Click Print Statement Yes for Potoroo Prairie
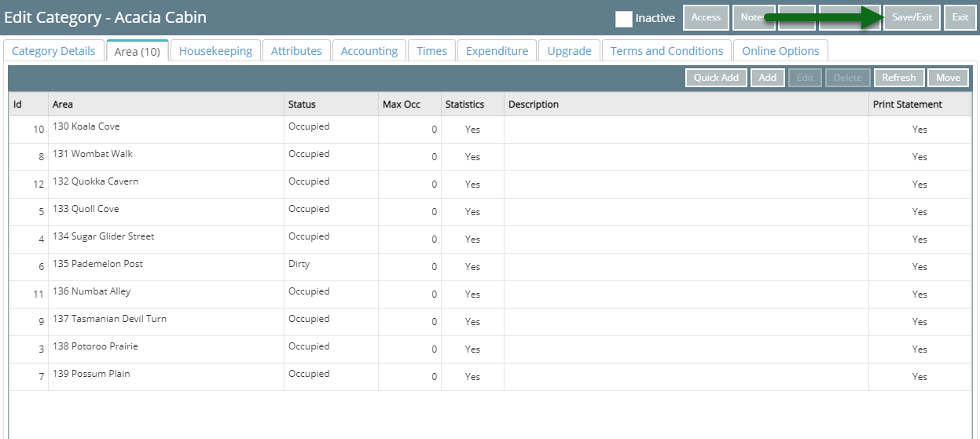The height and width of the screenshot is (439, 980). pos(919,349)
